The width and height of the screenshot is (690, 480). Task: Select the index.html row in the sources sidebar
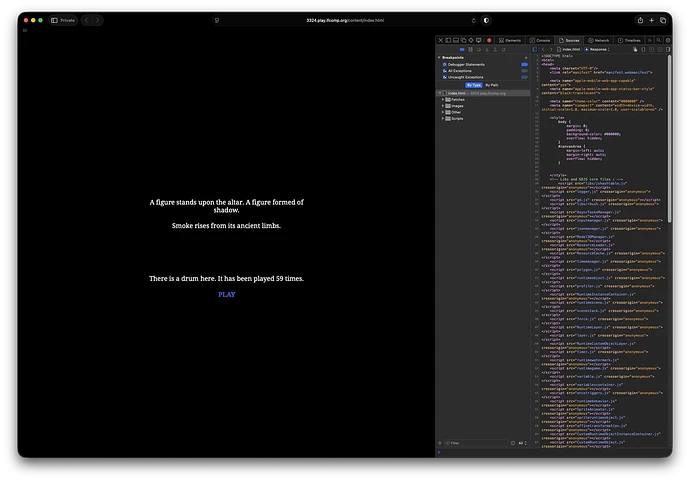point(483,93)
